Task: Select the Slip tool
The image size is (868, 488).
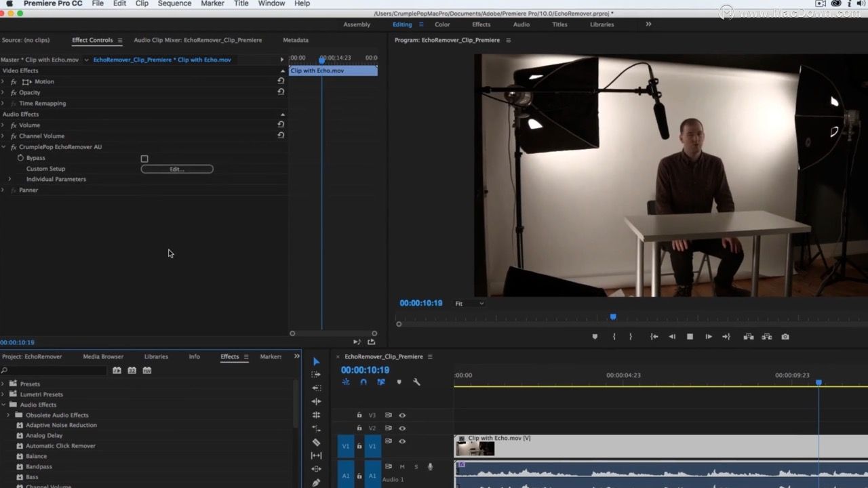Action: 316,455
